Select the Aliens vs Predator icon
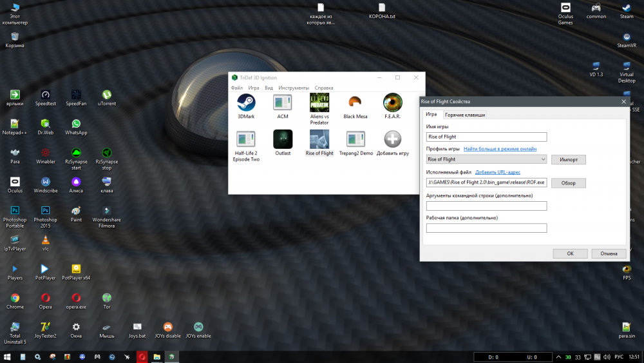644x363 pixels. [319, 103]
